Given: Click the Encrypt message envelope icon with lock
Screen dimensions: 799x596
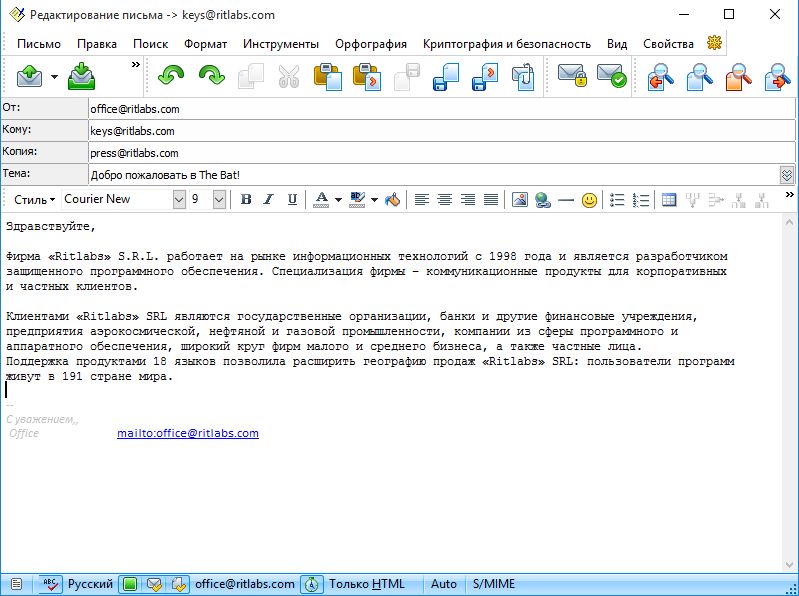Looking at the screenshot, I should point(571,76).
